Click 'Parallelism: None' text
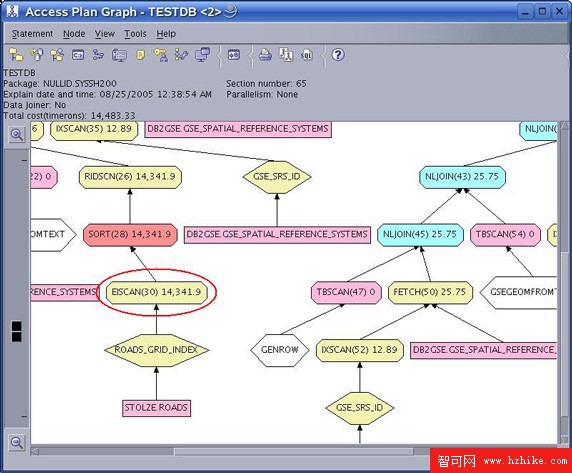This screenshot has height=473, width=572. pyautogui.click(x=262, y=94)
